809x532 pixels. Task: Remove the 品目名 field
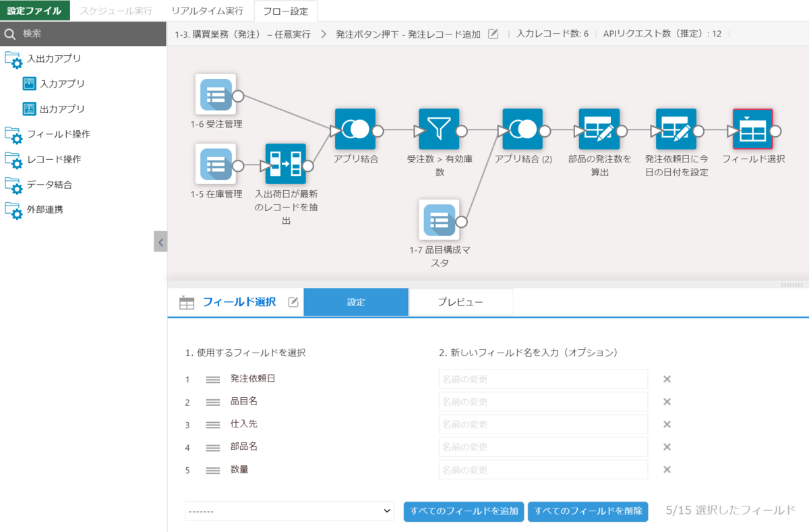point(667,402)
